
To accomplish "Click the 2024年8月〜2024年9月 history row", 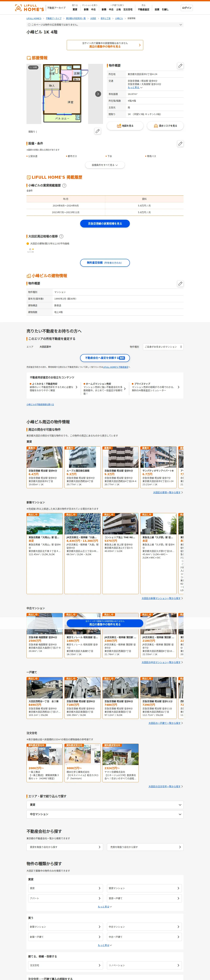I will coord(105,205).
